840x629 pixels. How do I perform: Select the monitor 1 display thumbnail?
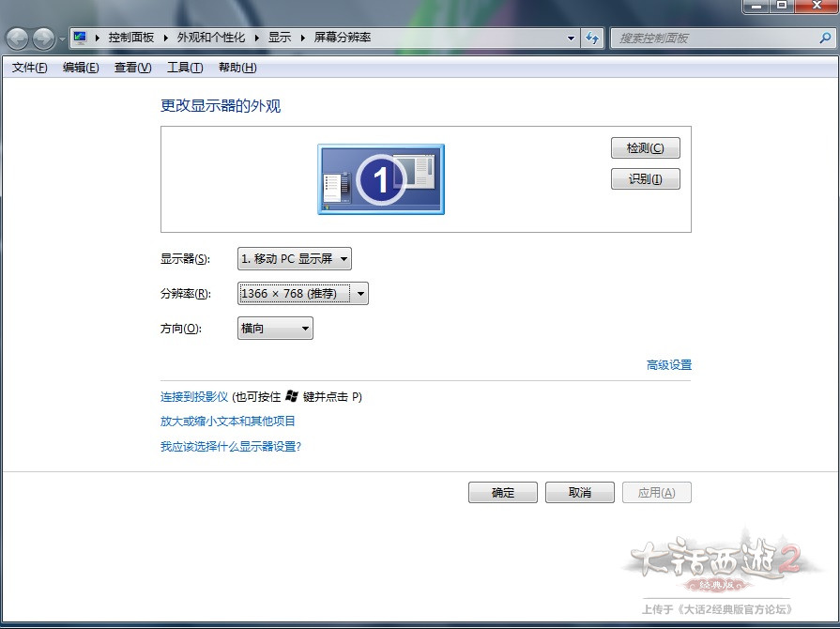[380, 179]
